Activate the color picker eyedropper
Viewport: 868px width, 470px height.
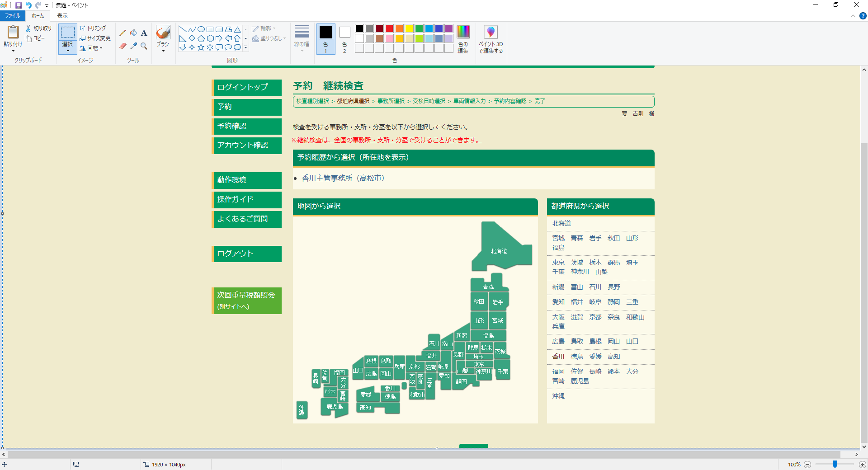click(133, 46)
